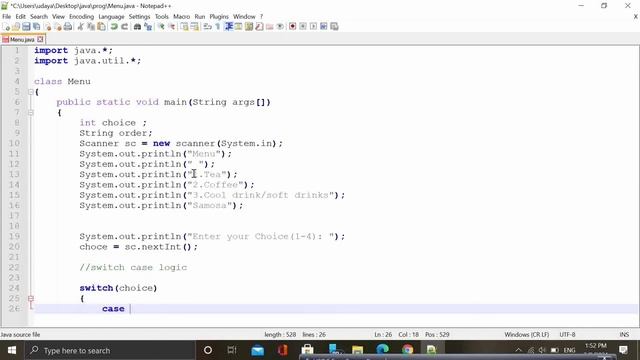Create a new file with toolbar icon
This screenshot has width=640, height=360.
pos(7,27)
